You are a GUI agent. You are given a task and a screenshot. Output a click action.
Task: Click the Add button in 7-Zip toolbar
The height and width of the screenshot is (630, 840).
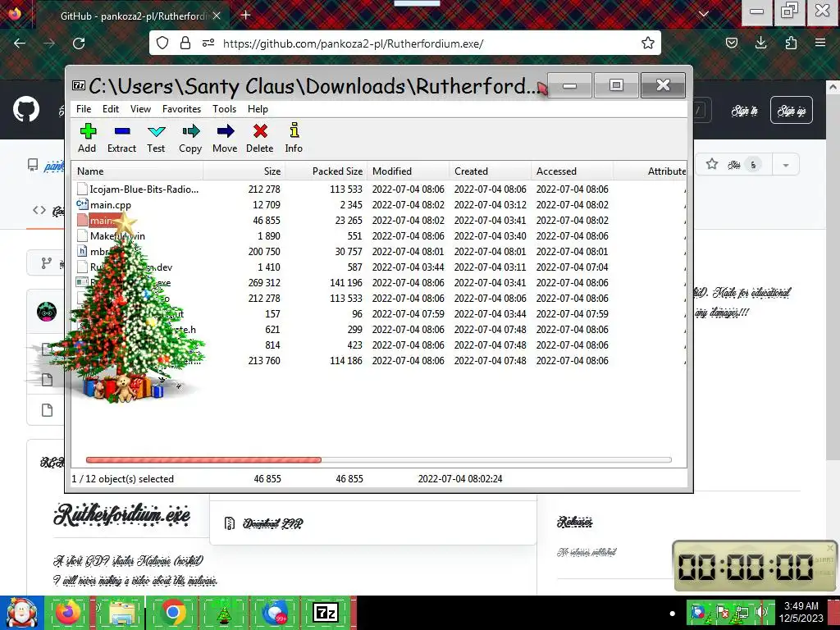87,138
